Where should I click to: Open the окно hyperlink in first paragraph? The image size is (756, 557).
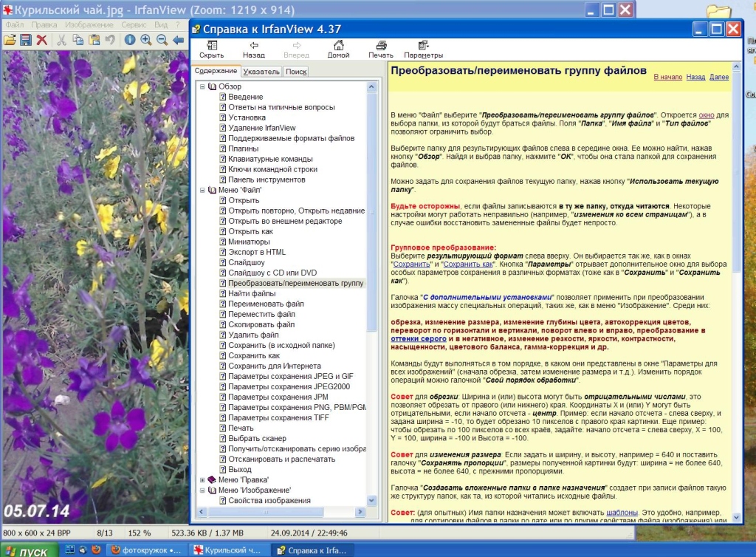[707, 115]
